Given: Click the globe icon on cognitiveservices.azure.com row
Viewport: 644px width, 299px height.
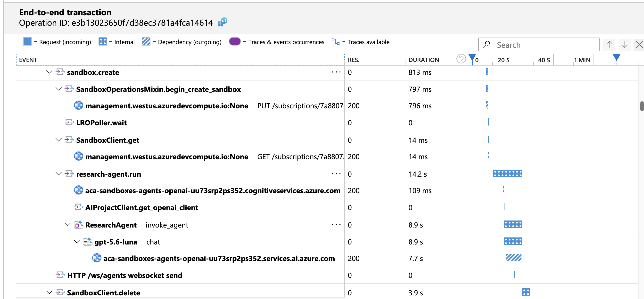Looking at the screenshot, I should click(79, 190).
